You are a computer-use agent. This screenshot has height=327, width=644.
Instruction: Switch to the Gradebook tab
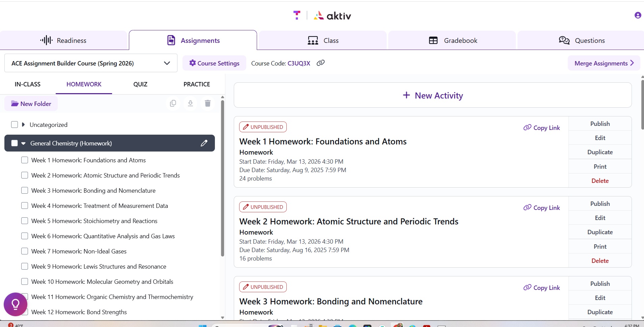click(452, 40)
